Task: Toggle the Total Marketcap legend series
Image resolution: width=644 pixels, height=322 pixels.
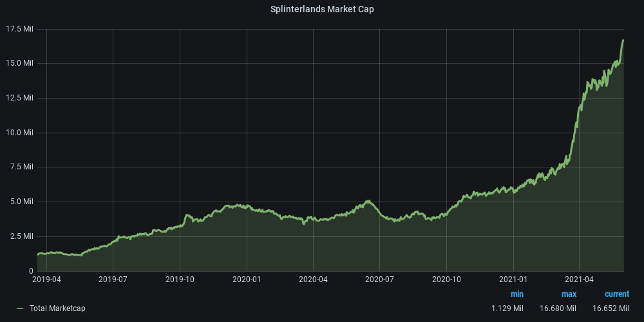Action: click(57, 308)
